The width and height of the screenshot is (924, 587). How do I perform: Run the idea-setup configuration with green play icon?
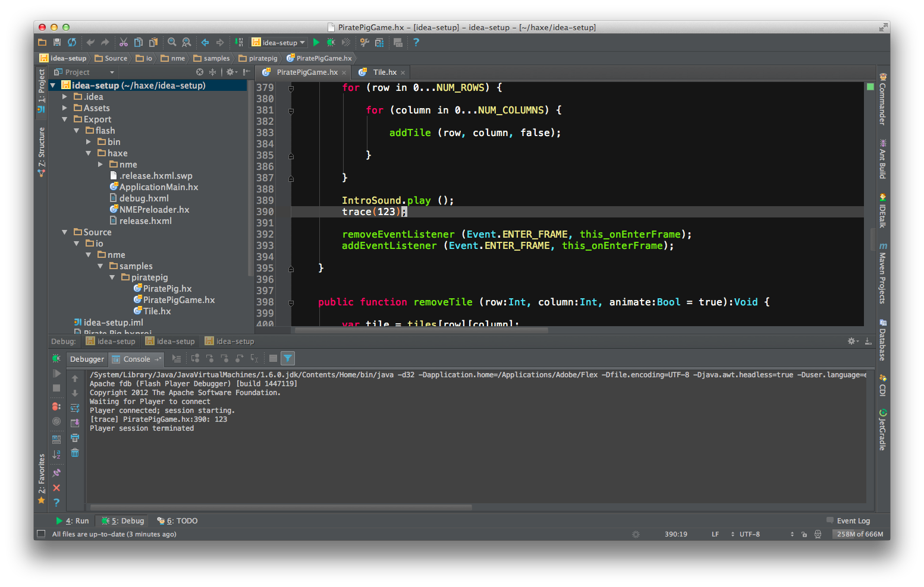pos(316,42)
